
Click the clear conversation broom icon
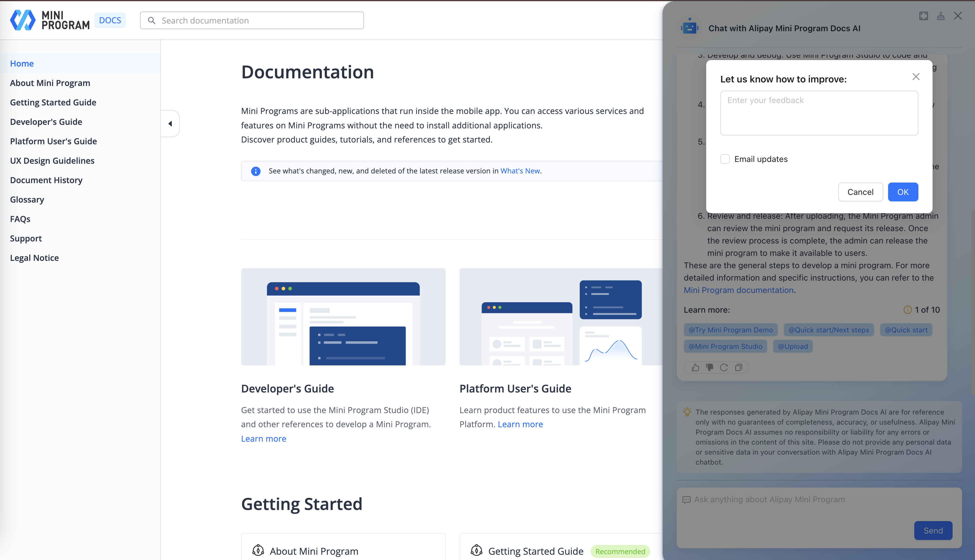(941, 16)
